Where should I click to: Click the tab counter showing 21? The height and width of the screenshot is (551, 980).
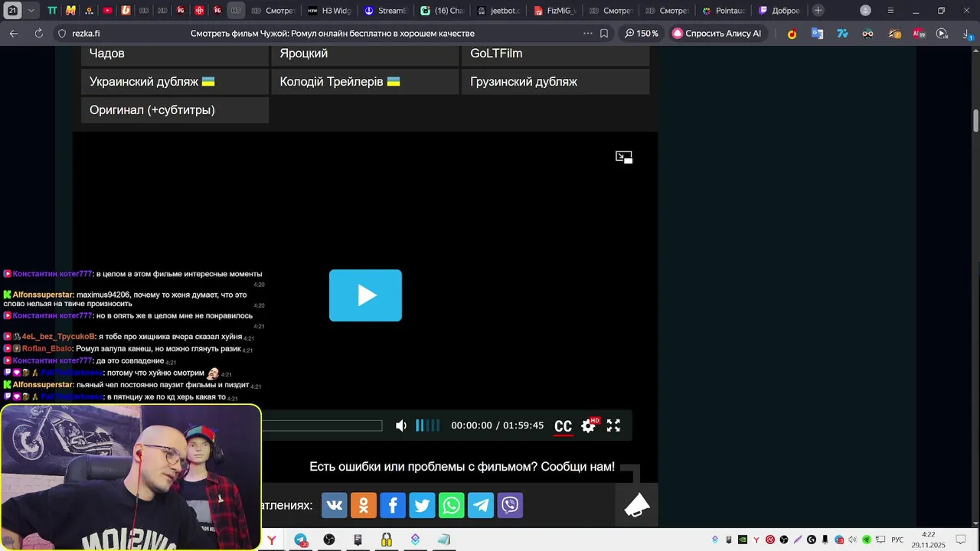[x=12, y=11]
